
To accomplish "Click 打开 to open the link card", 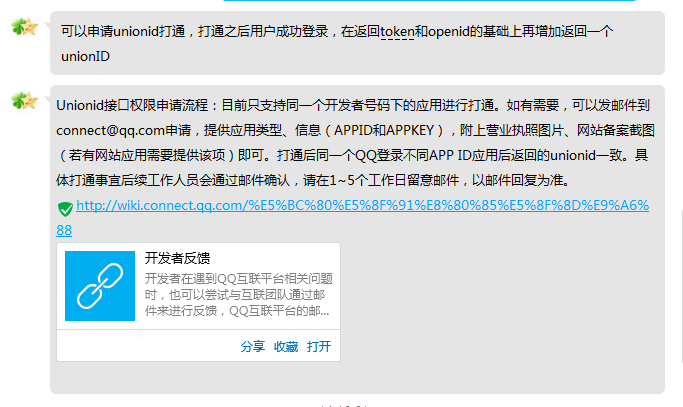I will pos(319,346).
